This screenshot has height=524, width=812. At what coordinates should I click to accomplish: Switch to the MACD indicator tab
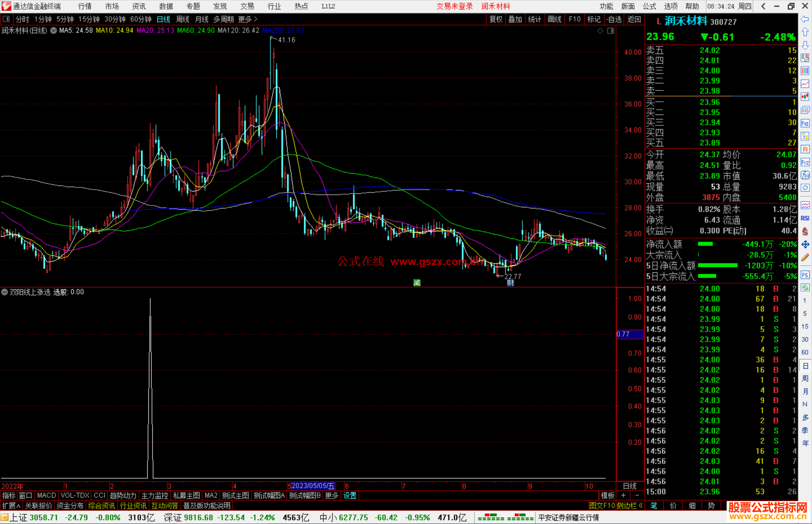(47, 495)
